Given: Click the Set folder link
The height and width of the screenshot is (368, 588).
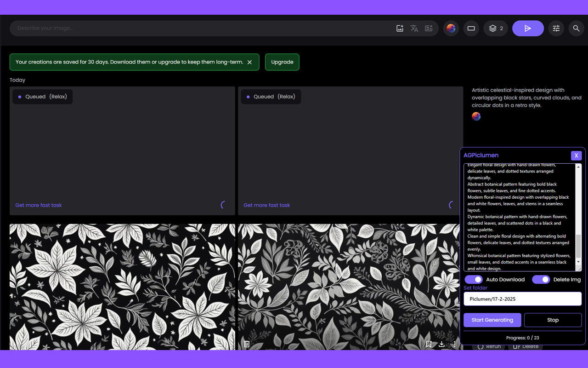Looking at the screenshot, I should [475, 288].
